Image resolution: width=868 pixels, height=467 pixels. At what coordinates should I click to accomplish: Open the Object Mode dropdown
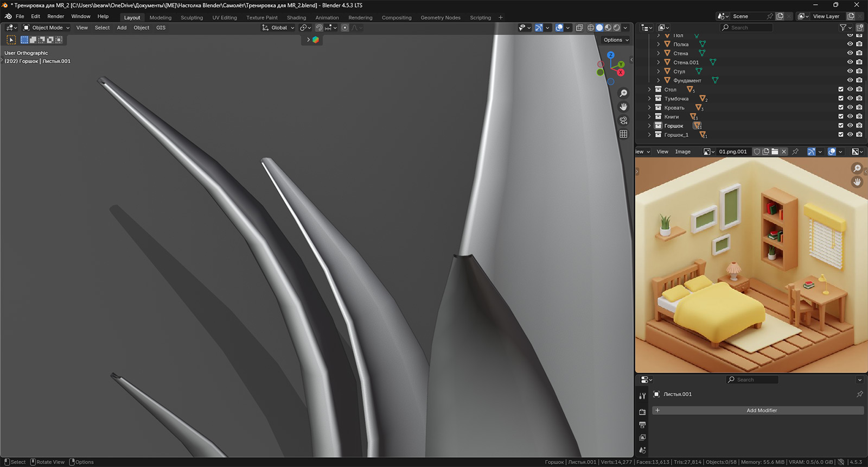point(47,28)
